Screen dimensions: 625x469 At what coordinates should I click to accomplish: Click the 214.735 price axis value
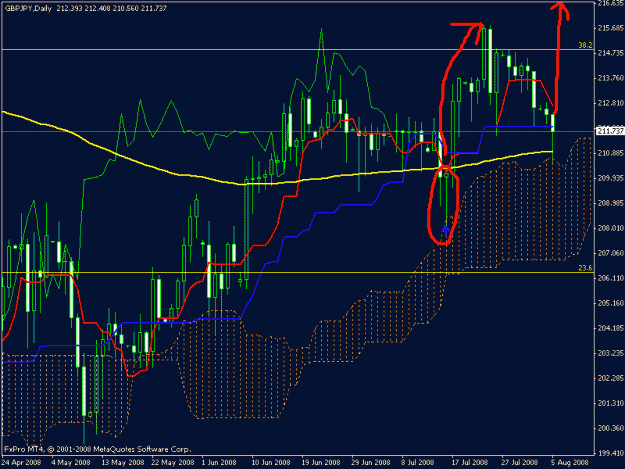coord(611,53)
